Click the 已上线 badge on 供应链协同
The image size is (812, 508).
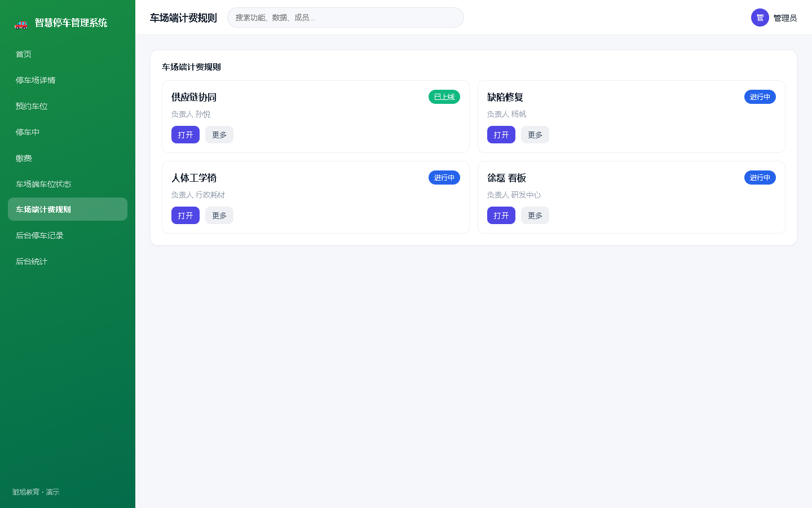[444, 97]
